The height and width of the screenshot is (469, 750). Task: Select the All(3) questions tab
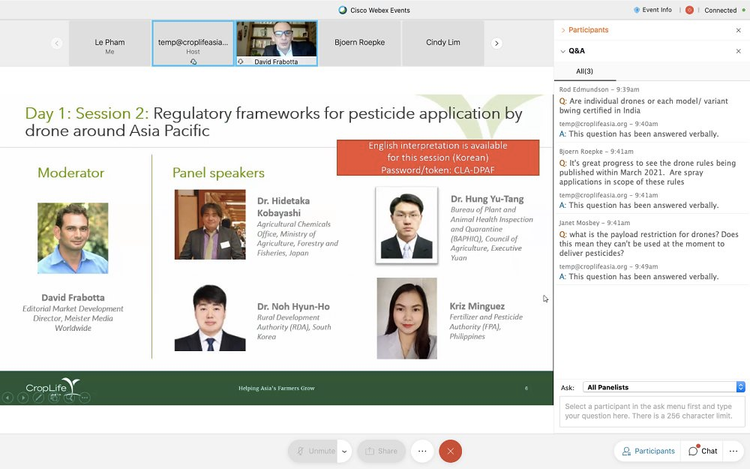point(584,72)
